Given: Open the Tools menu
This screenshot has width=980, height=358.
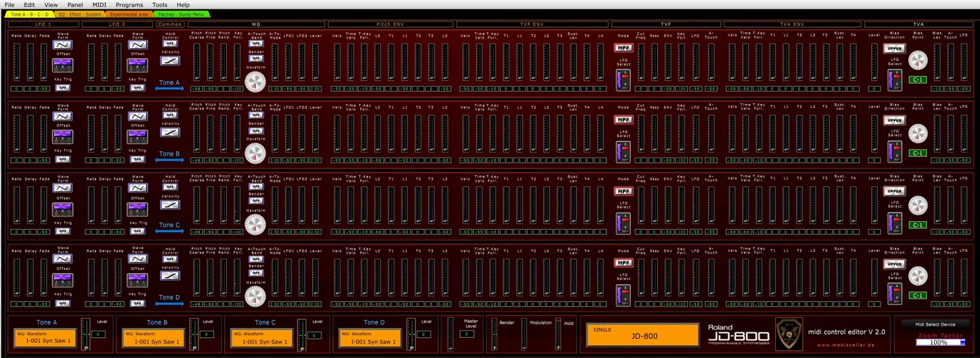Looking at the screenshot, I should point(160,4).
